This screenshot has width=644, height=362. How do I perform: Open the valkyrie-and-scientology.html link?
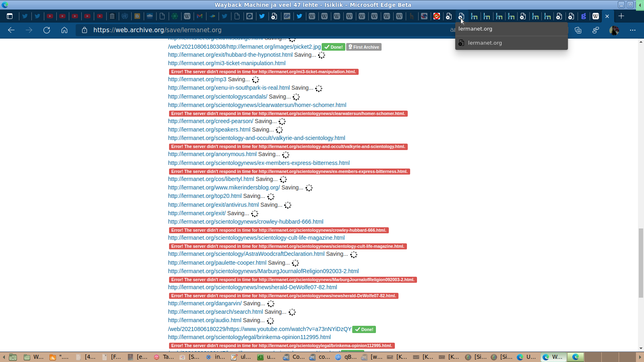[x=257, y=138]
